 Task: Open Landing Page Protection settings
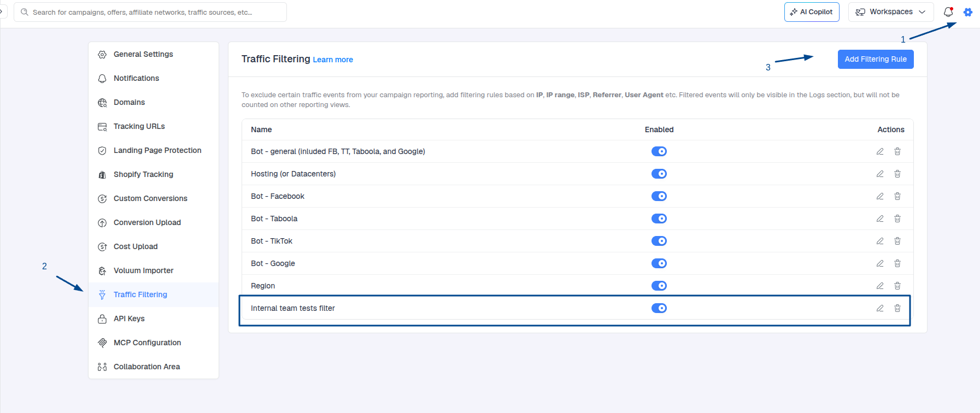coord(154,150)
